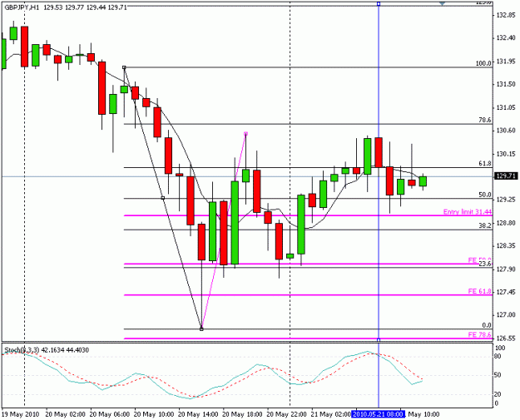The image size is (520, 420).
Task: Click the current price tag 129.71
Action: click(506, 176)
